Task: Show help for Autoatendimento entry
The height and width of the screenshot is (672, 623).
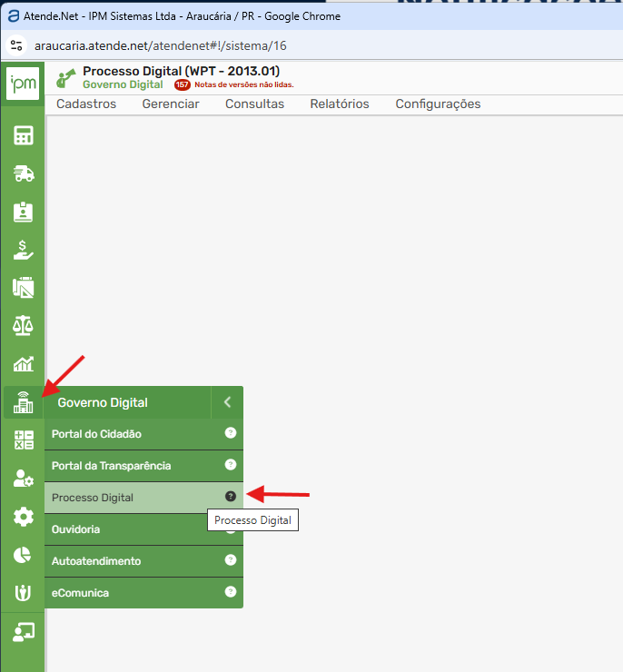Action: (231, 559)
